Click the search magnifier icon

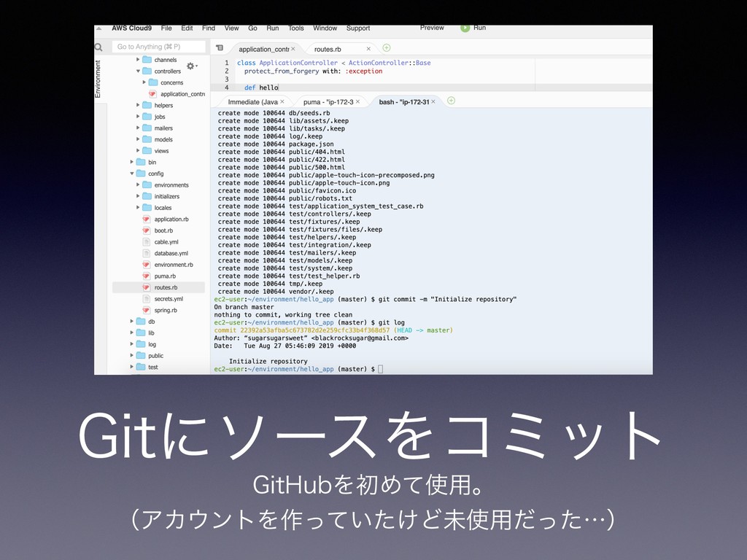98,47
